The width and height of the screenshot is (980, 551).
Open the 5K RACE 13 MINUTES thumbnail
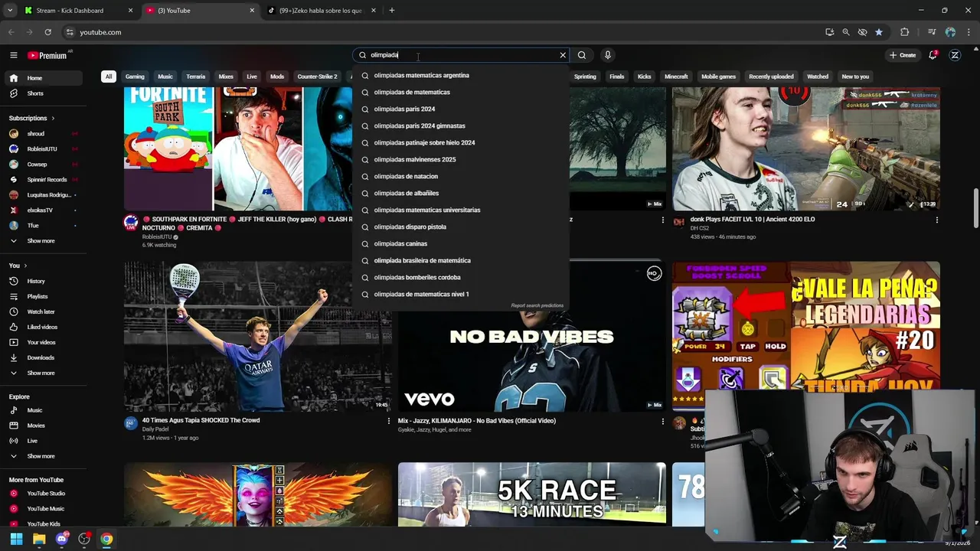(532, 494)
